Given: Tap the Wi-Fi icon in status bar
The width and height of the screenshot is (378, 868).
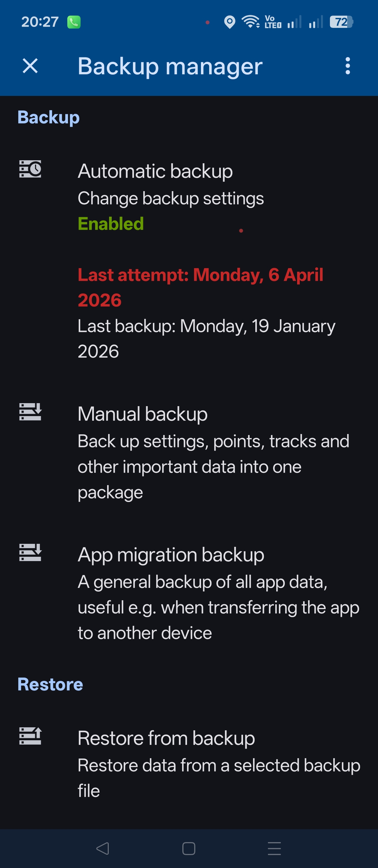Looking at the screenshot, I should click(250, 22).
